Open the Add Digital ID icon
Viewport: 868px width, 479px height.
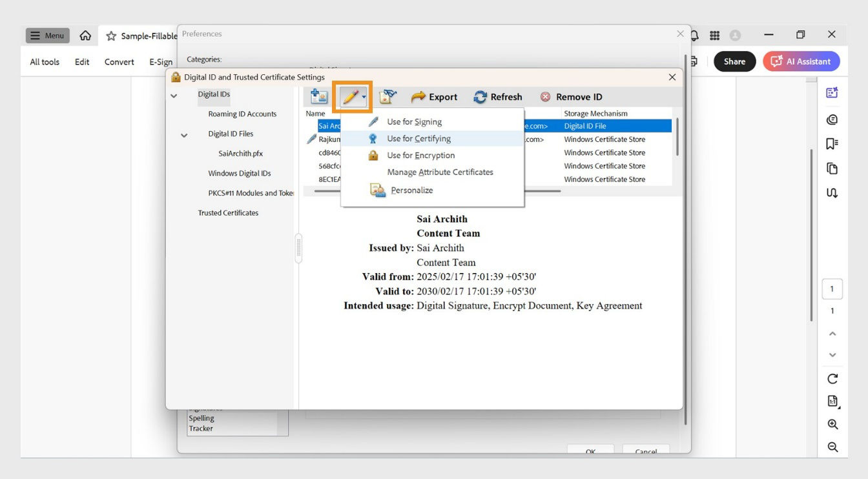[317, 96]
